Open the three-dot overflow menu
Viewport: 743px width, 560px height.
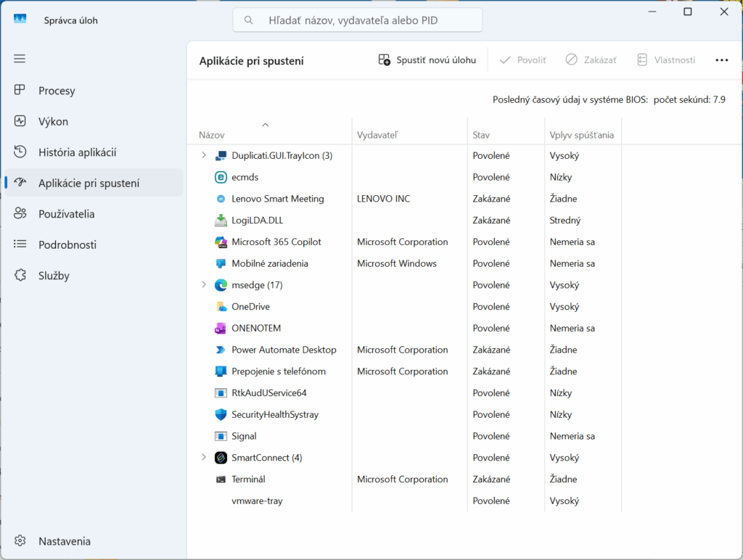(721, 60)
